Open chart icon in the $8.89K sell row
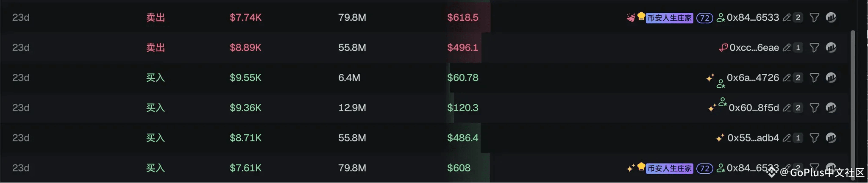 point(831,47)
